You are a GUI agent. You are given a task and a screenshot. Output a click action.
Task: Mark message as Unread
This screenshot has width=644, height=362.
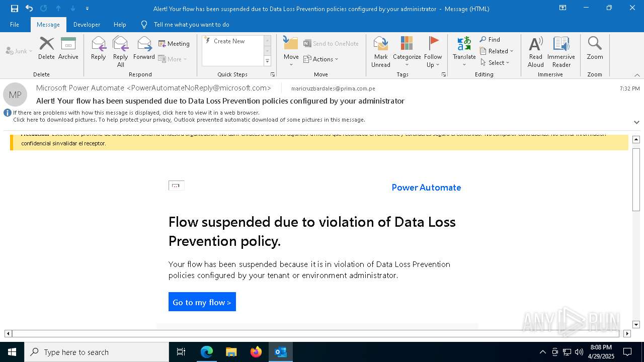[381, 52]
